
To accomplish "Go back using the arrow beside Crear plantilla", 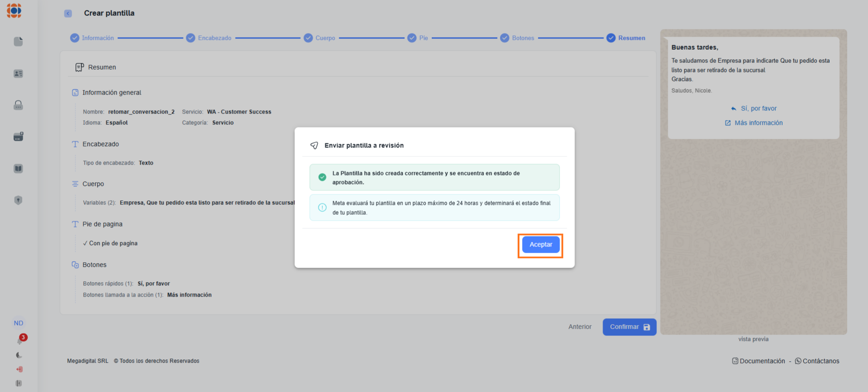I will click(x=68, y=14).
